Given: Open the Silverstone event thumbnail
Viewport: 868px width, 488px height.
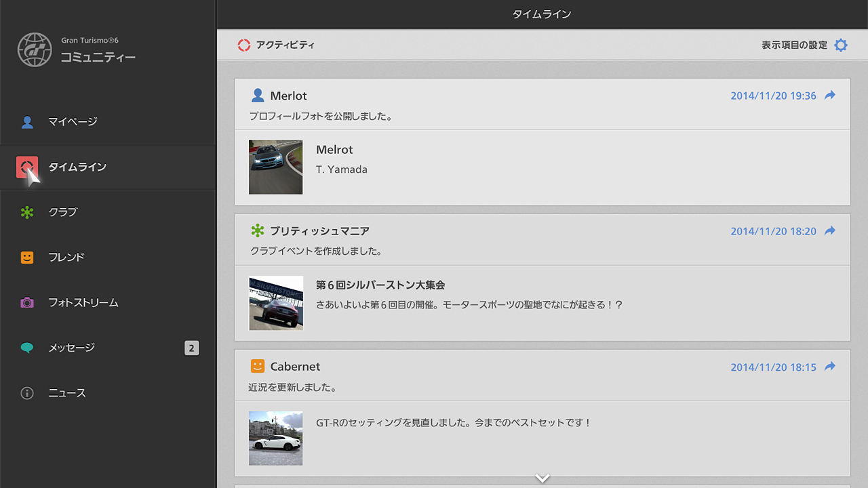Looking at the screenshot, I should point(276,303).
